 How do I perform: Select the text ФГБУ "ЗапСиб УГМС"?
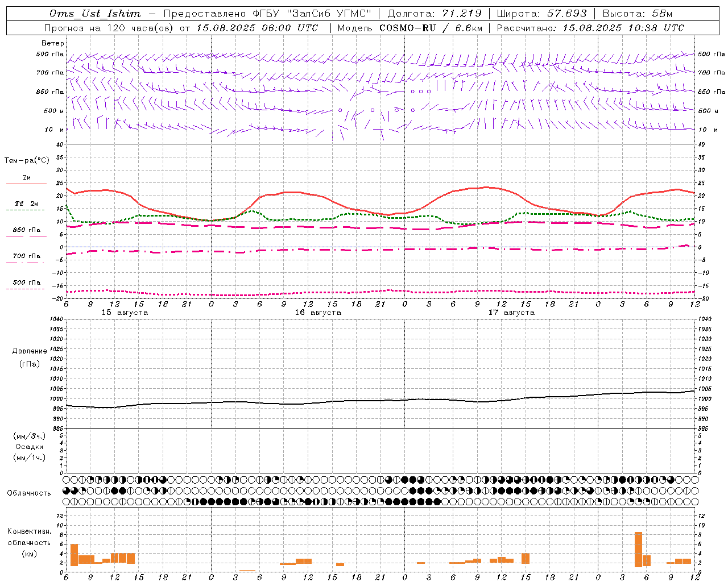[x=312, y=14]
